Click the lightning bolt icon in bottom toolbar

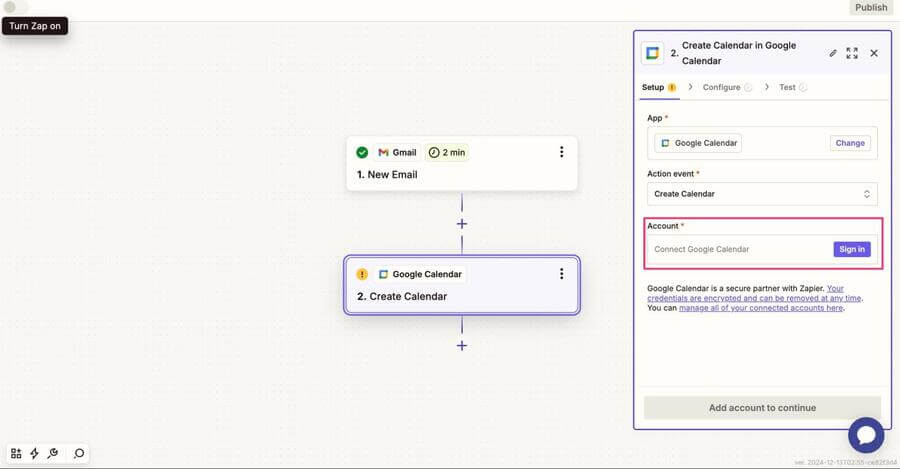coord(34,454)
